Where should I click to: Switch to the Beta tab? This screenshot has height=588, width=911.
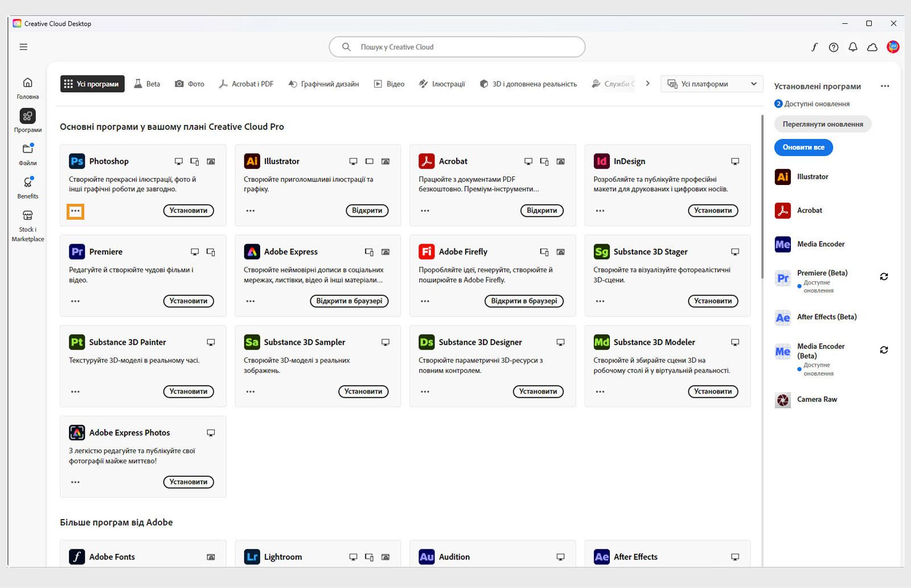pos(147,84)
